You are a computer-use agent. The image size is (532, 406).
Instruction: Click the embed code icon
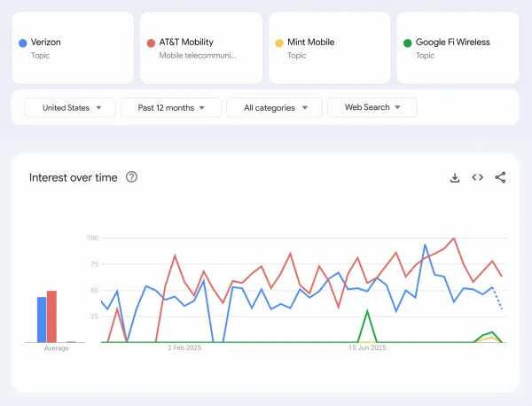[x=477, y=177]
